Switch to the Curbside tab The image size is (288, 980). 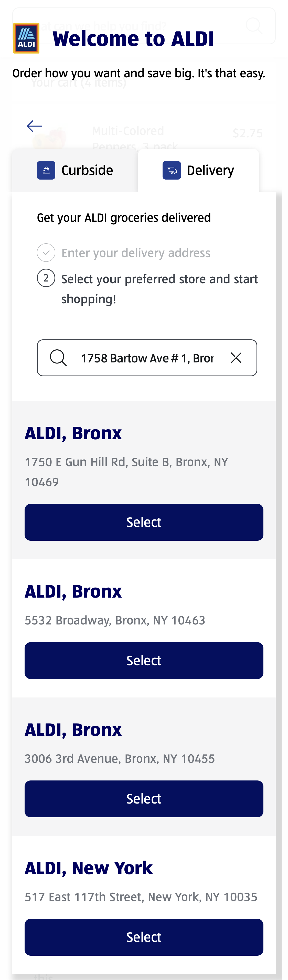click(x=74, y=170)
